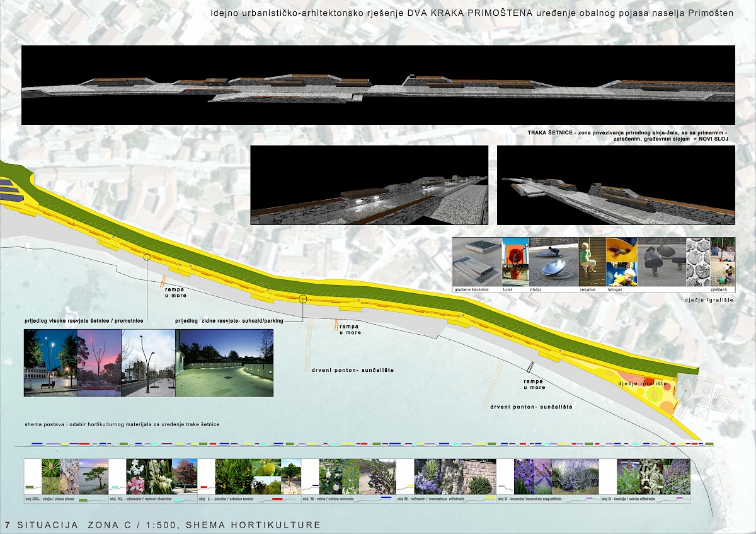Click the leftmost orange rampa u more symbol
Image resolution: width=756 pixels, height=534 pixels.
click(163, 281)
